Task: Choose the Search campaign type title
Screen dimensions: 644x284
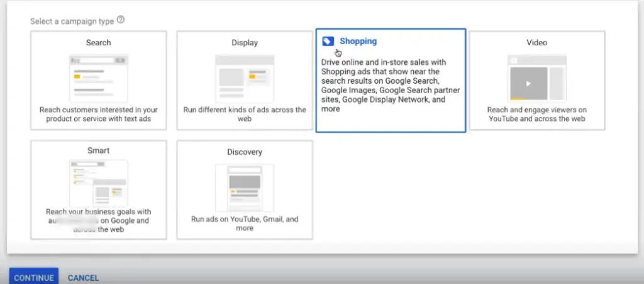Action: click(x=99, y=43)
